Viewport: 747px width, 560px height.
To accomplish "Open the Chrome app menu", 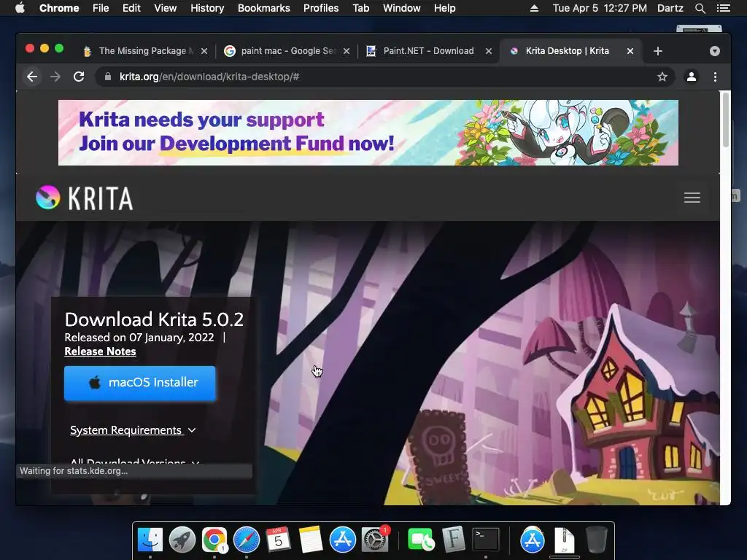I will point(59,8).
